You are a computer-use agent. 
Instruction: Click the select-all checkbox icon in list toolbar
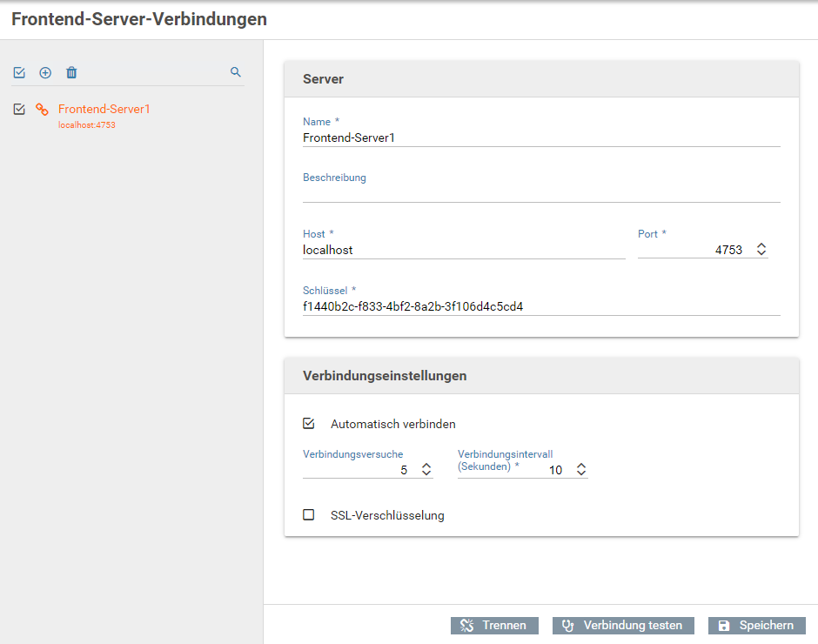[19, 72]
